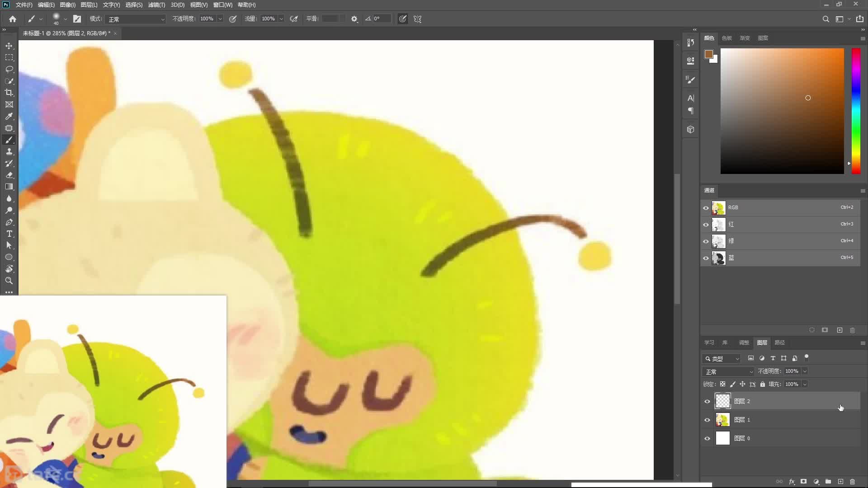Pick a color in the color field
The width and height of the screenshot is (868, 488).
point(782,111)
